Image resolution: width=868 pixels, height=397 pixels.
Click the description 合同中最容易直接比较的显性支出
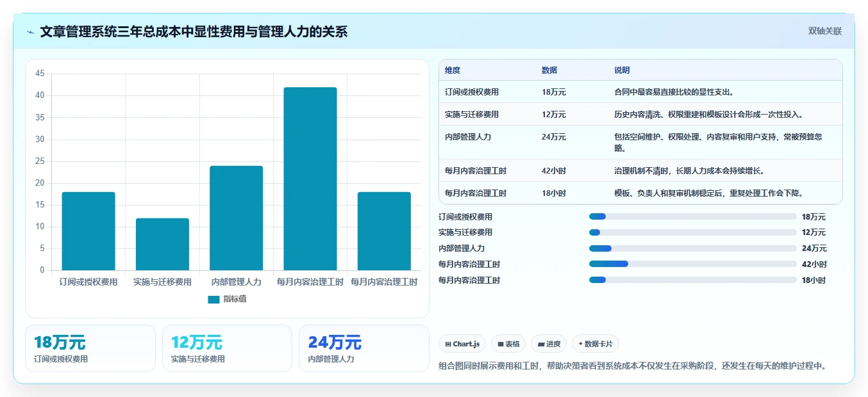click(x=674, y=92)
